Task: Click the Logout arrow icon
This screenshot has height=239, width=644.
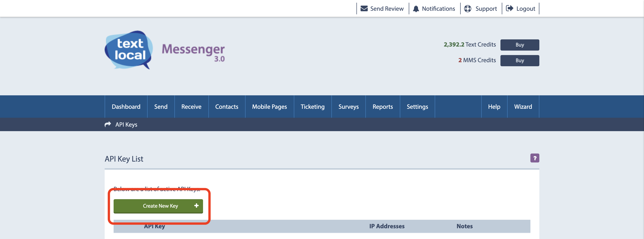Action: pyautogui.click(x=510, y=8)
